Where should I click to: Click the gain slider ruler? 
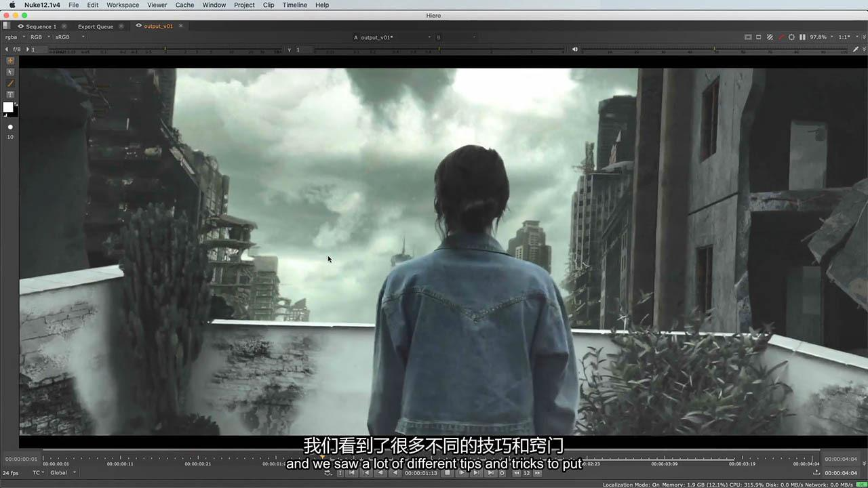click(x=166, y=50)
